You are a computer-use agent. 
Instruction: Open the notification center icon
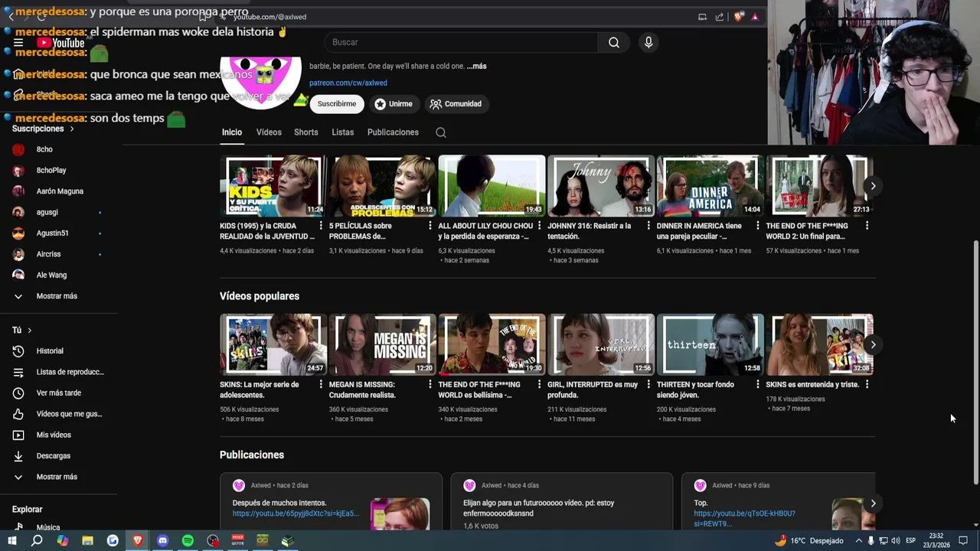coord(963,540)
